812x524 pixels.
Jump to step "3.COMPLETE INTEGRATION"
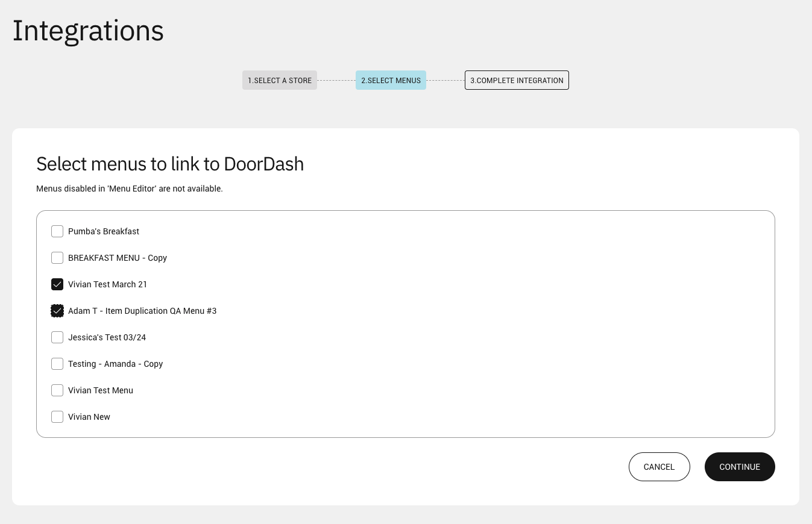click(516, 80)
